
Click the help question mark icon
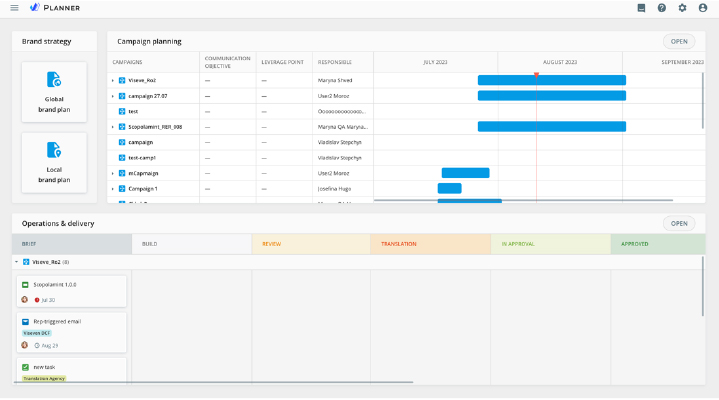(x=661, y=8)
